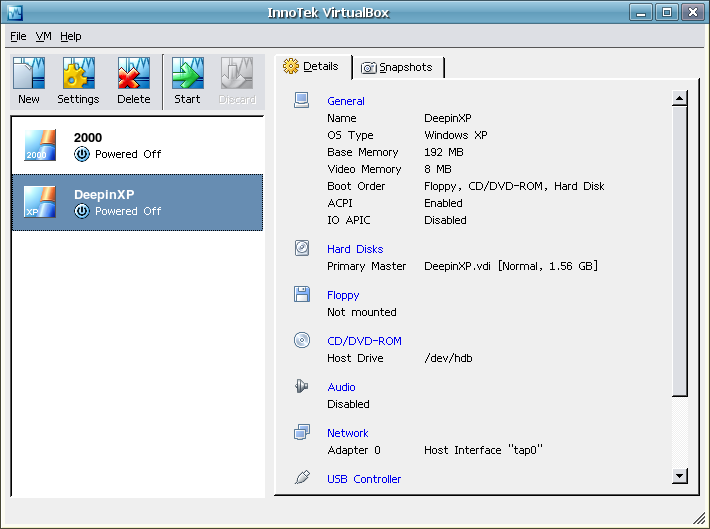Screen dimensions: 710x529
Task: Open the USB Controller settings link
Action: coord(364,479)
